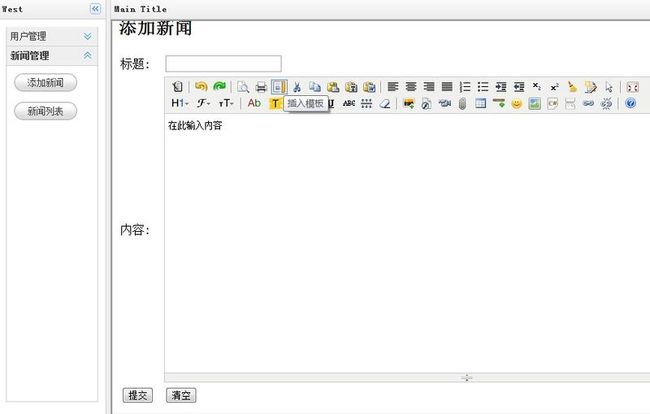Collapse the 新闻管理 accordion panel
The height and width of the screenshot is (414, 650).
[52, 56]
